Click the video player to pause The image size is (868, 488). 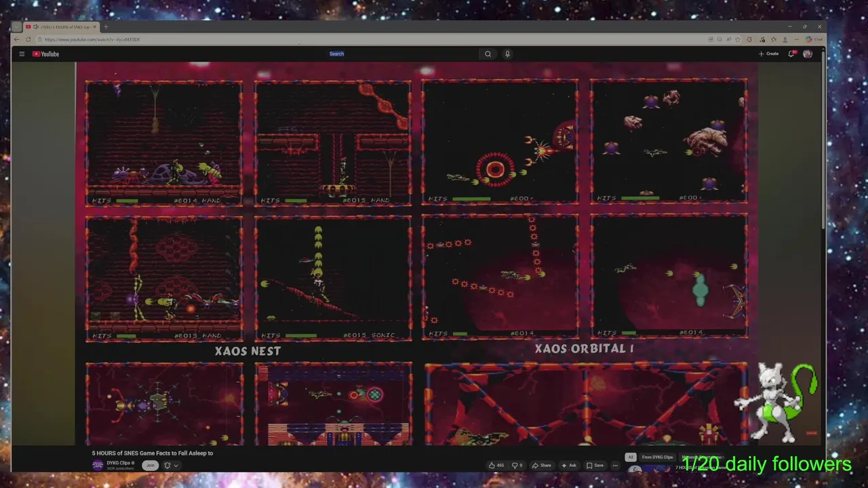pyautogui.click(x=416, y=254)
